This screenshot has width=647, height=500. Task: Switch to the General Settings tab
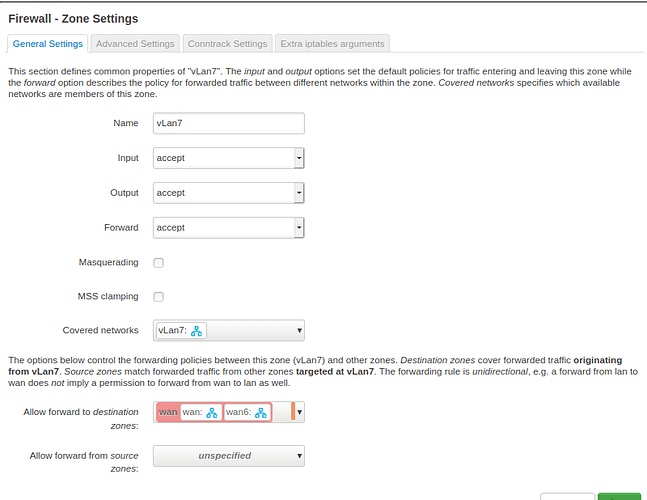pos(48,43)
